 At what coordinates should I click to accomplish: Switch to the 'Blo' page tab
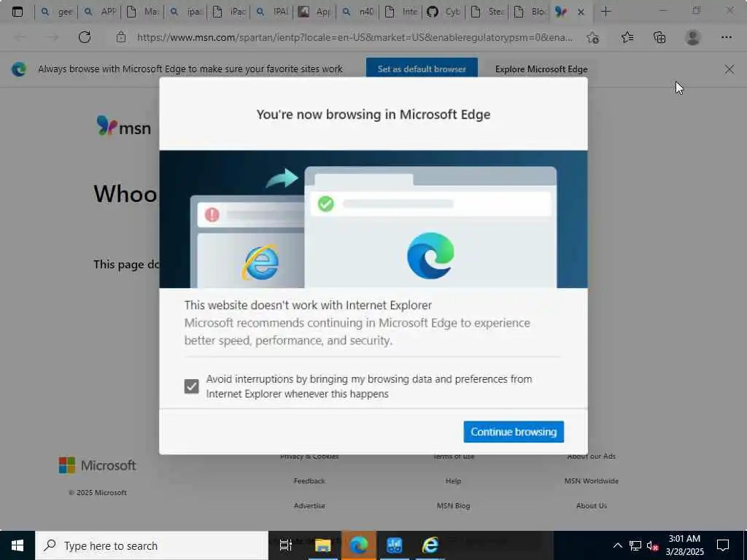[x=530, y=12]
